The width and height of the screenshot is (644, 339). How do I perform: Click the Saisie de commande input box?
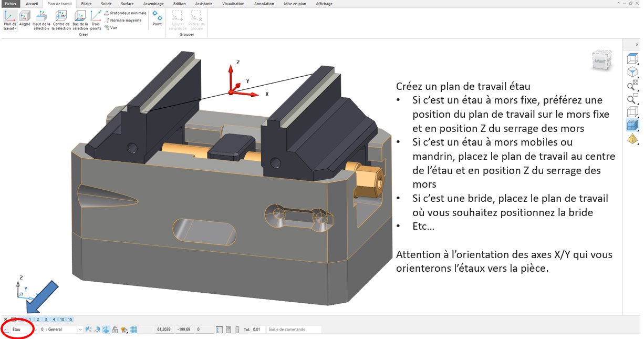coord(293,330)
